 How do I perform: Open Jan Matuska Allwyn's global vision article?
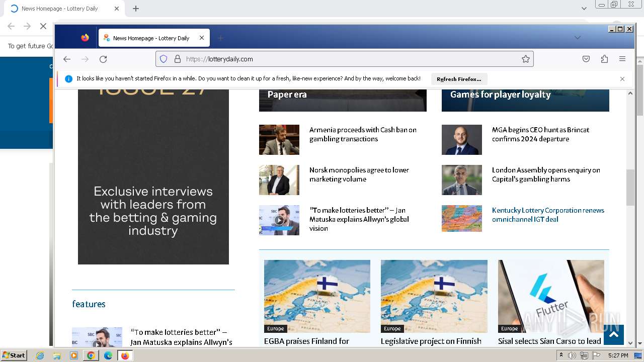[x=359, y=219]
